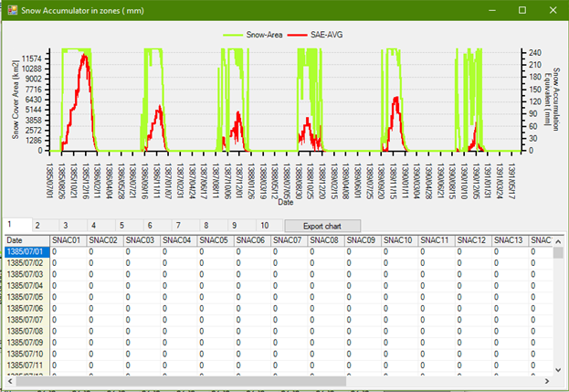Select the SNAC07 column header
Image resolution: width=569 pixels, height=392 pixels.
(287, 239)
